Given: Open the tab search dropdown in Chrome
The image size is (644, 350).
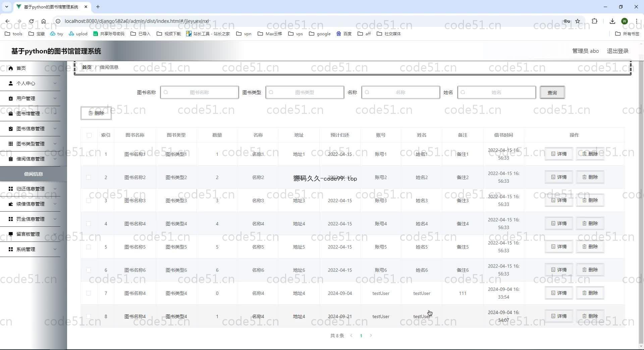Looking at the screenshot, I should click(x=6, y=7).
